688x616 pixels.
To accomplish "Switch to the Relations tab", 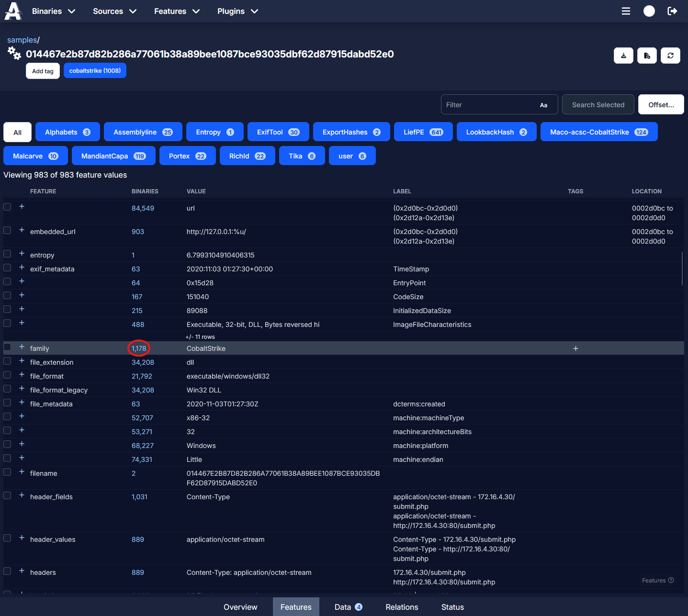I will pos(401,607).
